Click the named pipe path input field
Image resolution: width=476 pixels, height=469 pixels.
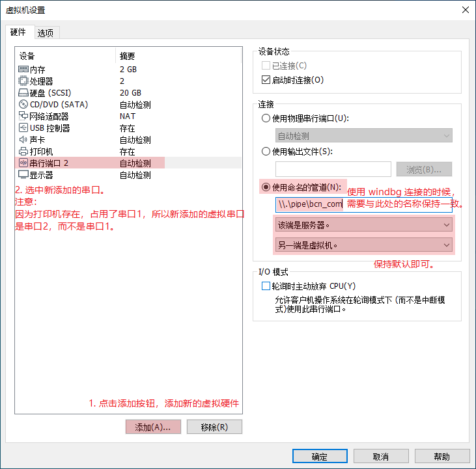(364, 205)
